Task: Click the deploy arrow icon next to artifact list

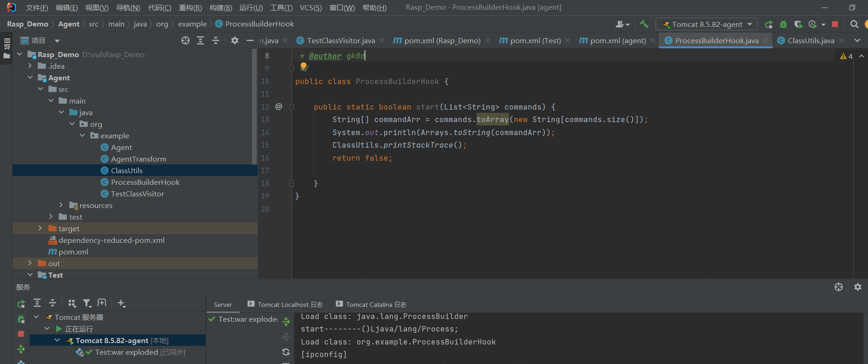Action: pyautogui.click(x=286, y=321)
